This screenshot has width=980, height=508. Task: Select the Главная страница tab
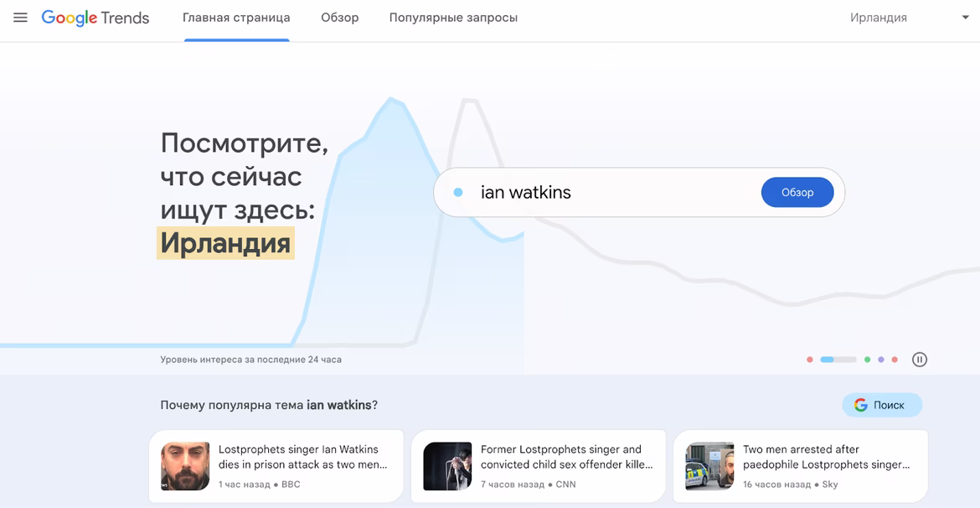point(236,18)
